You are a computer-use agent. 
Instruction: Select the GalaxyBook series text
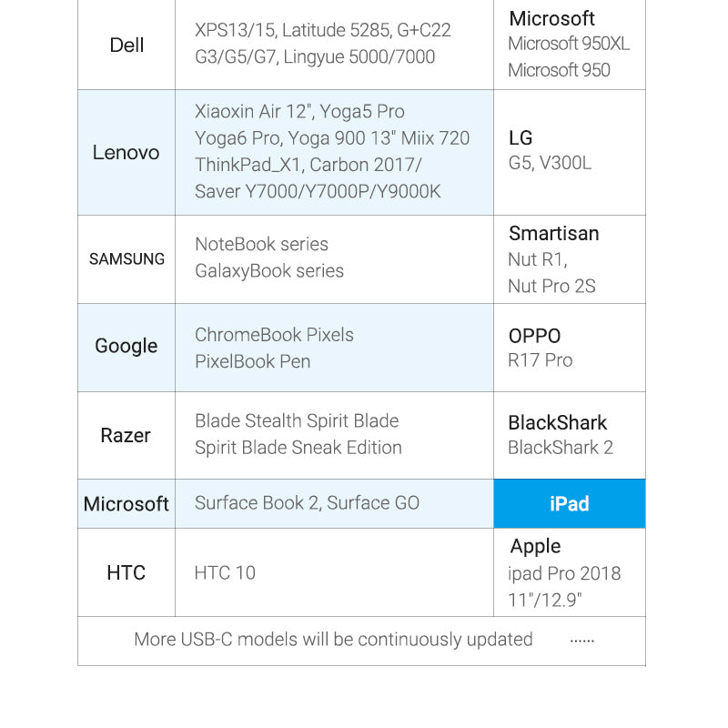tap(269, 271)
